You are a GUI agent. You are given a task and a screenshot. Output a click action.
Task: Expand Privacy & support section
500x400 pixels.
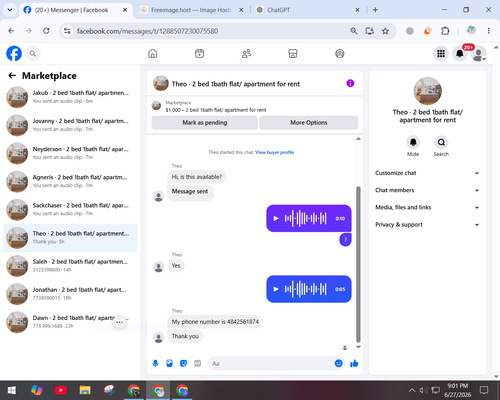(x=427, y=225)
